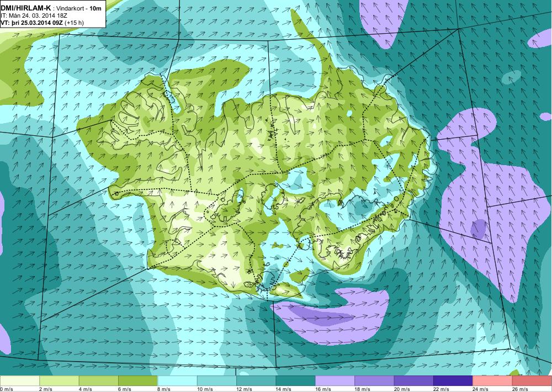
Task: Click the "Vindarkort - 10m" map title text
Action: point(79,9)
